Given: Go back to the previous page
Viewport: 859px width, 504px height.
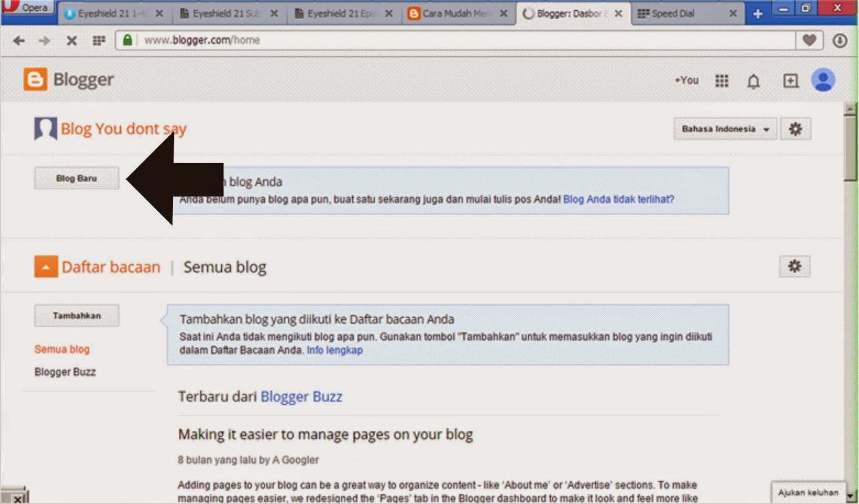Looking at the screenshot, I should point(19,40).
